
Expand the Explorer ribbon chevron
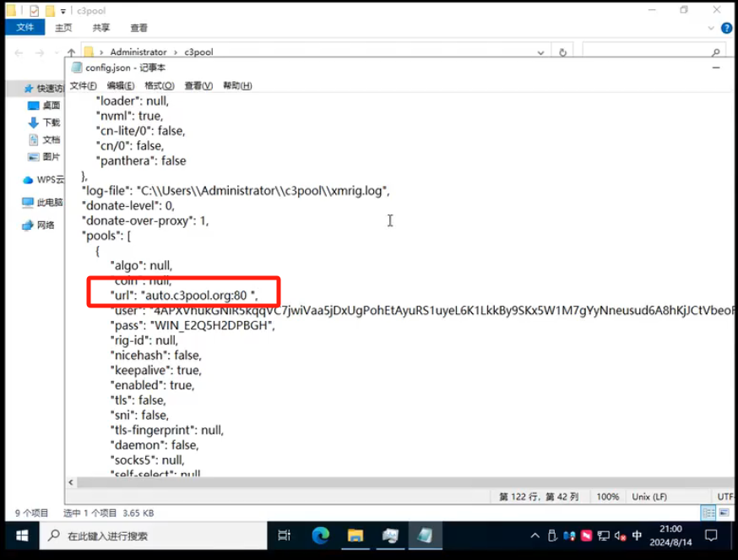711,28
